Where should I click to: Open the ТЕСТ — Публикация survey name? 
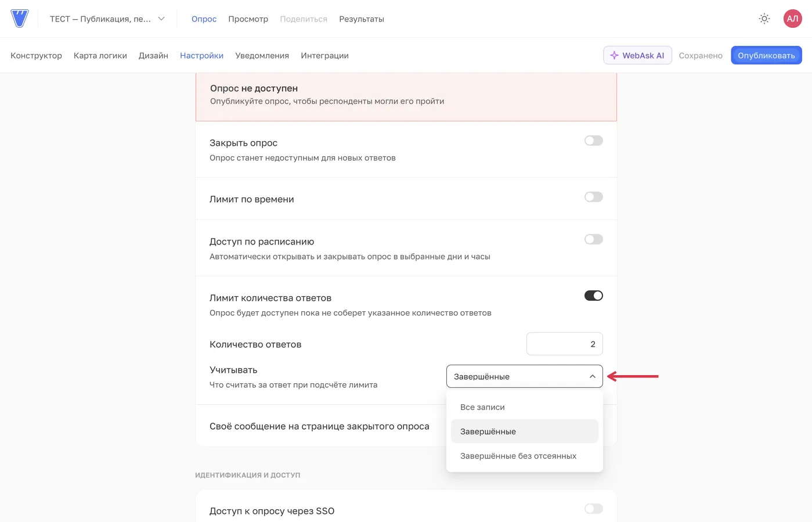click(x=100, y=19)
